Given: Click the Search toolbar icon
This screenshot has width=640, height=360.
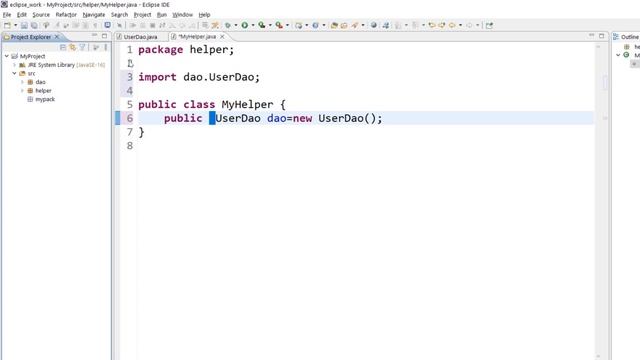Looking at the screenshot, I should (355, 25).
